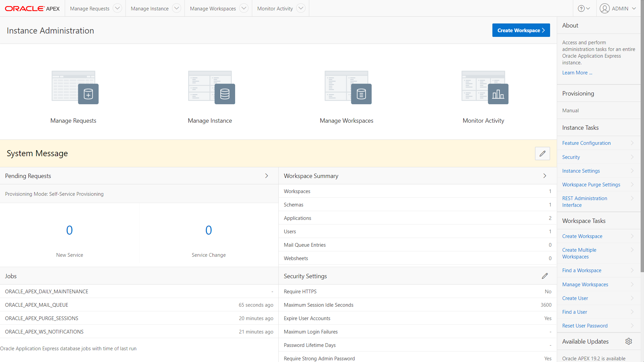Select the Schemas summary row
Image resolution: width=644 pixels, height=362 pixels.
coord(418,204)
